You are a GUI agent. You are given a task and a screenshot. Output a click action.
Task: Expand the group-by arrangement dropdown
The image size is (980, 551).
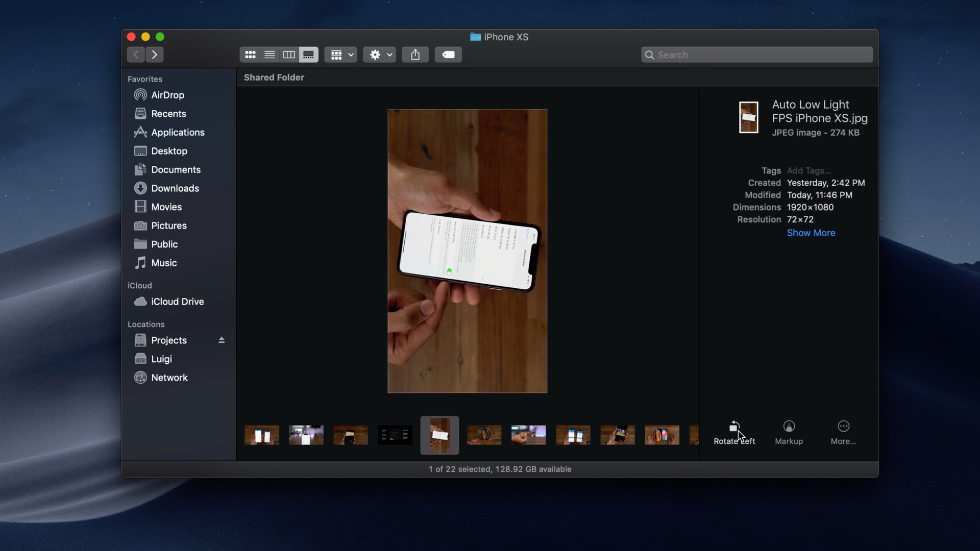pyautogui.click(x=341, y=55)
